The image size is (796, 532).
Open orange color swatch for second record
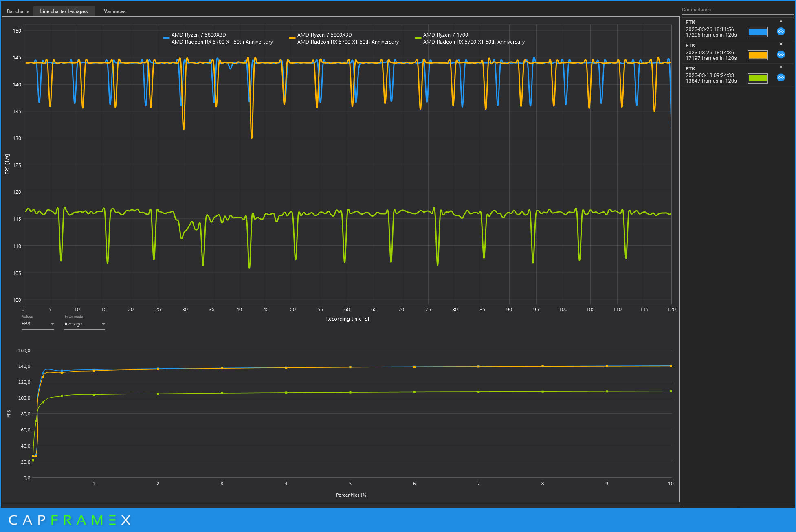(757, 55)
